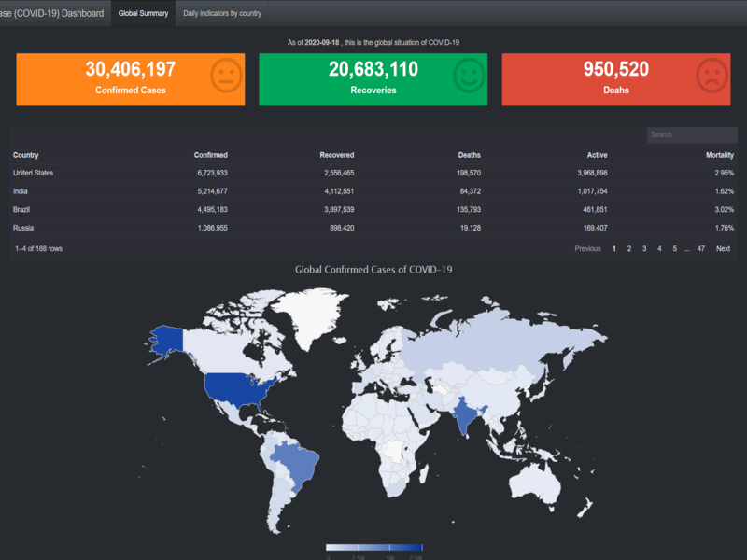This screenshot has height=560, width=747.
Task: Click the Next pagination button
Action: pos(723,249)
